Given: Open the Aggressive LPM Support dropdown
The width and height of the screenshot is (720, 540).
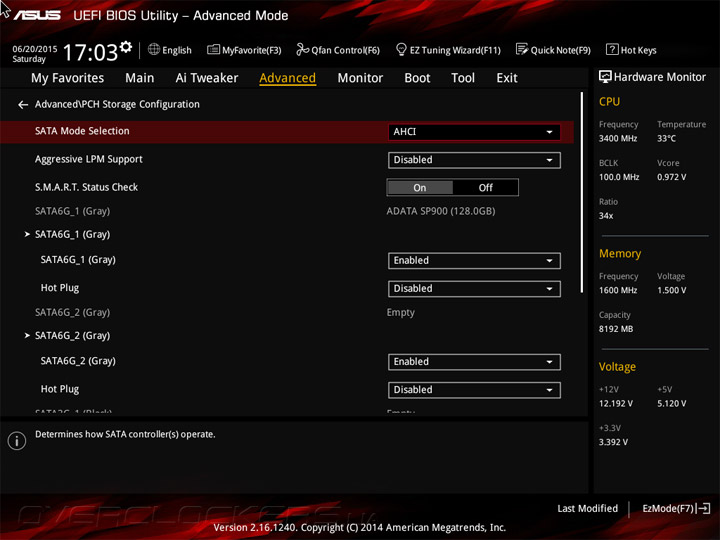Looking at the screenshot, I should coord(474,160).
